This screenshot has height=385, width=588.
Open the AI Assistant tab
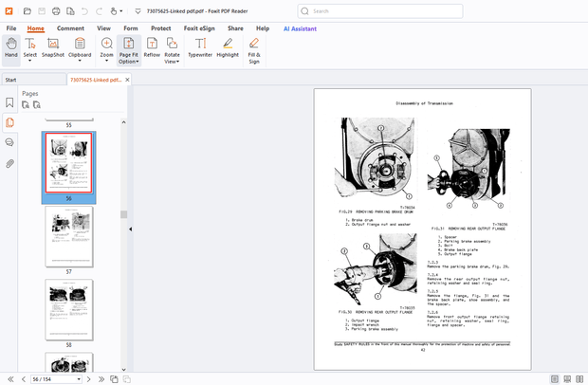click(x=300, y=28)
